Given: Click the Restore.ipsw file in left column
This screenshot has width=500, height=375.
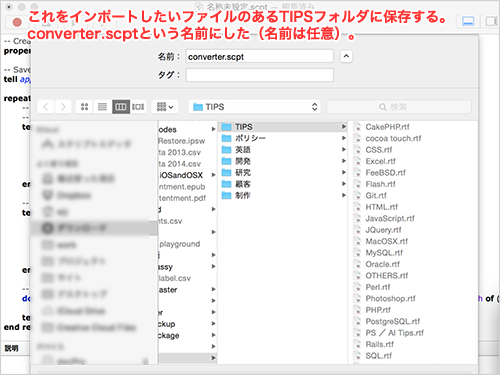Looking at the screenshot, I should pos(182,141).
